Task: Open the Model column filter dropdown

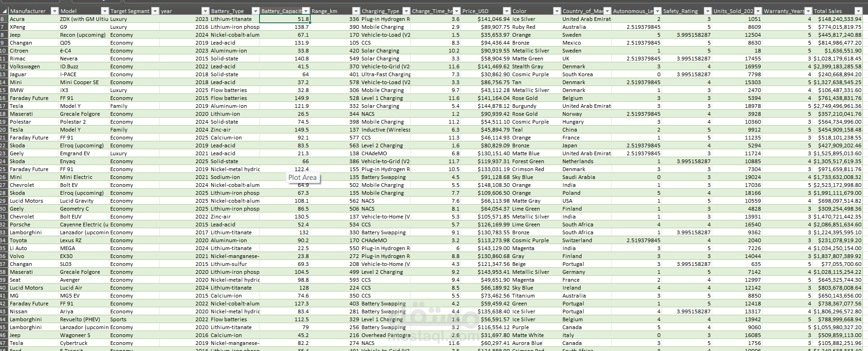Action: [105, 11]
